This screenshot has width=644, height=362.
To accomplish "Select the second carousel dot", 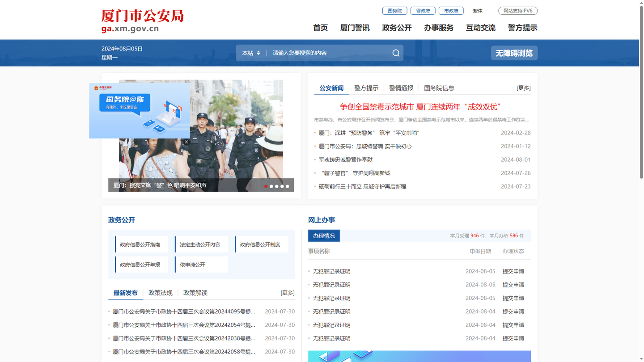I will pyautogui.click(x=271, y=186).
